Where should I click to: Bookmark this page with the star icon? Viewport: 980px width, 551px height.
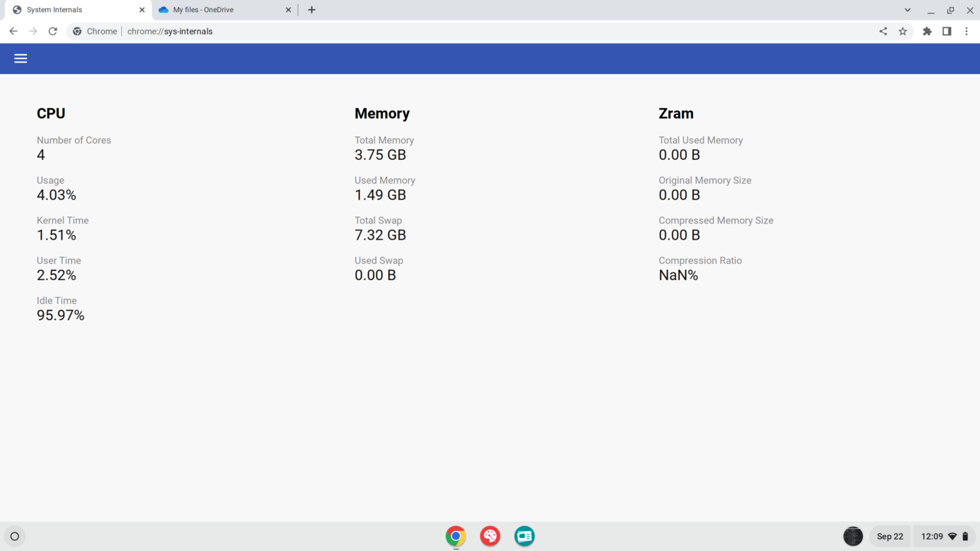point(903,31)
